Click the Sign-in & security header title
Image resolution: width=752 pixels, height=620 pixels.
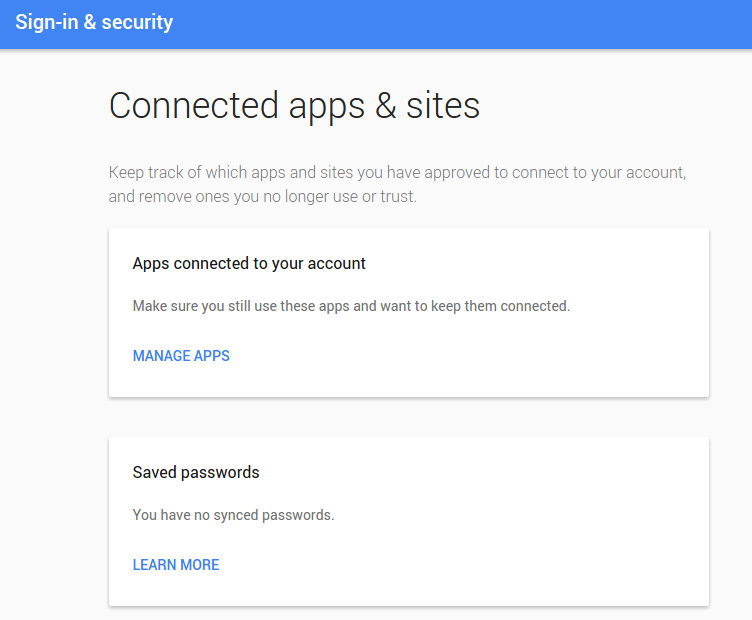[94, 22]
